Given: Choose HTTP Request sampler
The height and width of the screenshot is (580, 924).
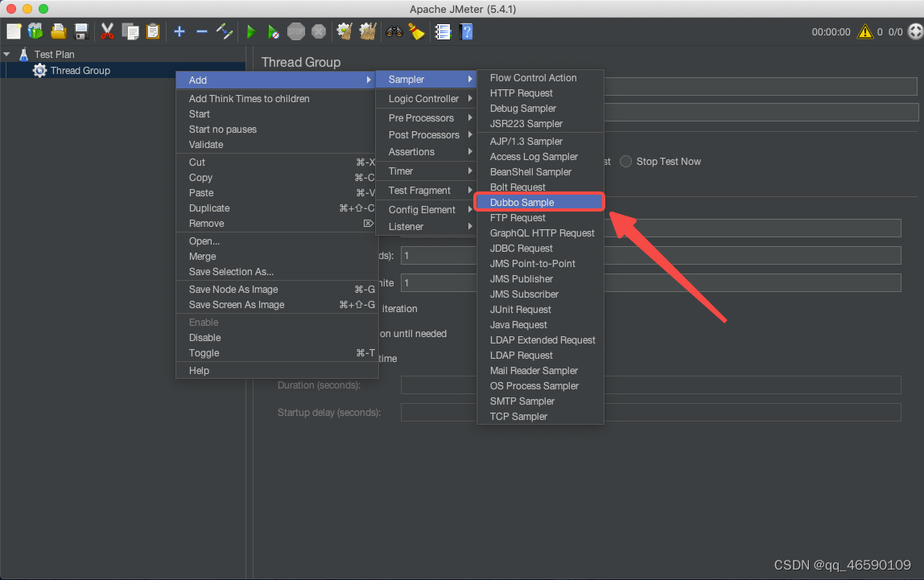Looking at the screenshot, I should tap(540, 93).
